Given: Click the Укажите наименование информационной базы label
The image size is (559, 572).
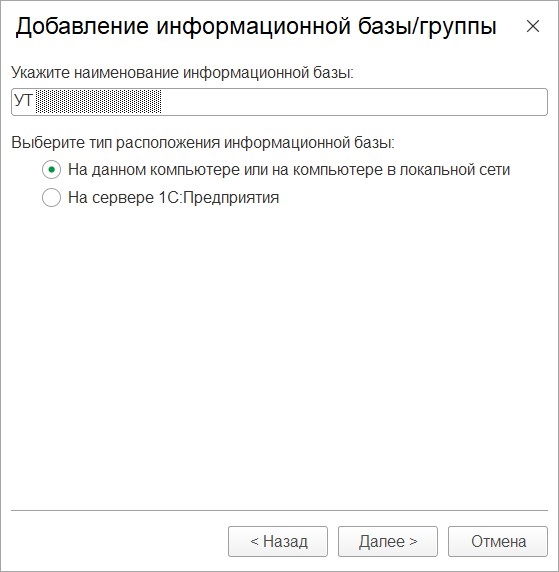Looking at the screenshot, I should click(x=182, y=73).
